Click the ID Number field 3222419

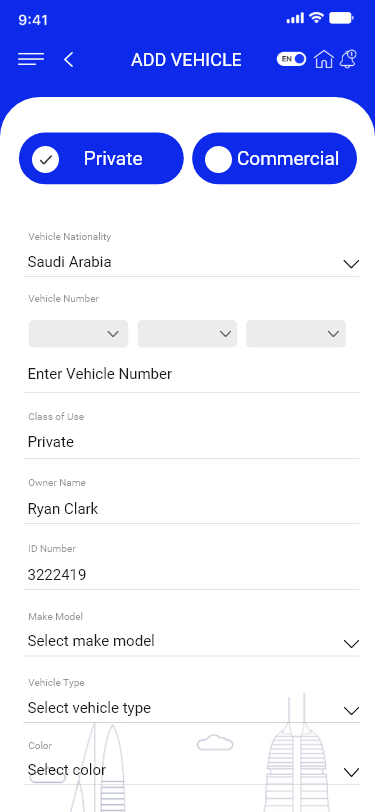coord(191,575)
